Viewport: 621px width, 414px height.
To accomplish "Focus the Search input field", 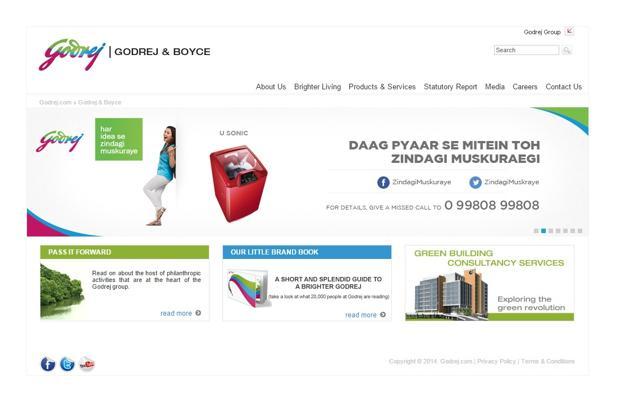I will click(526, 50).
